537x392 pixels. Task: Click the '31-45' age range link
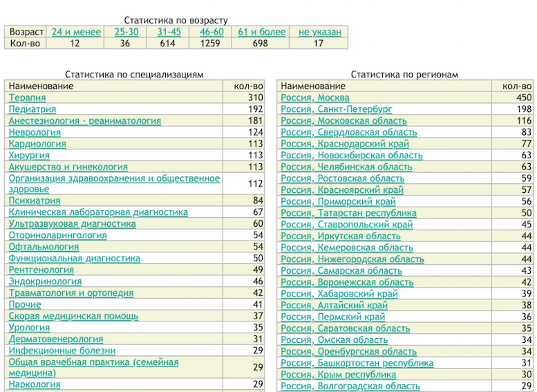169,32
